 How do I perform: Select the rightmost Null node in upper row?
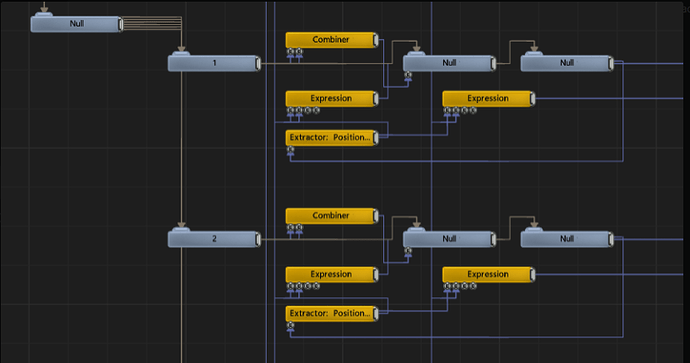(x=567, y=63)
